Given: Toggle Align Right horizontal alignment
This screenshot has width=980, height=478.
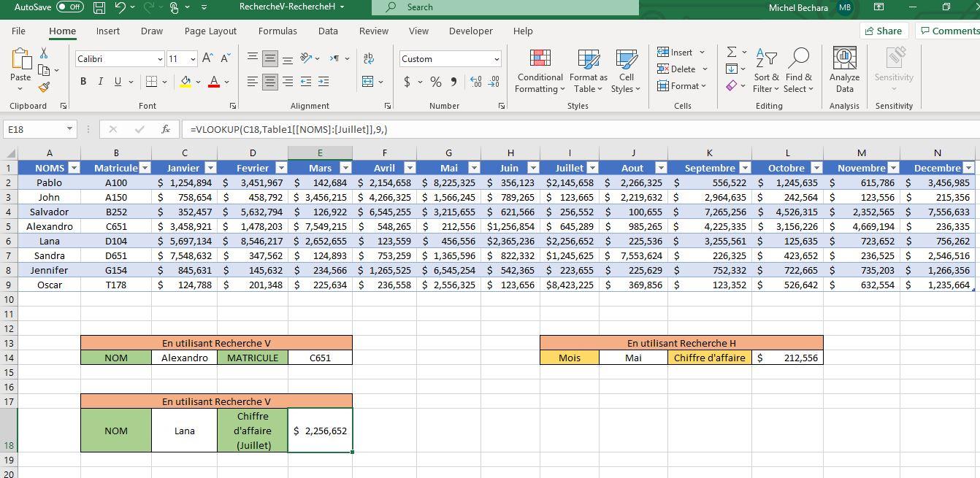Looking at the screenshot, I should 288,82.
